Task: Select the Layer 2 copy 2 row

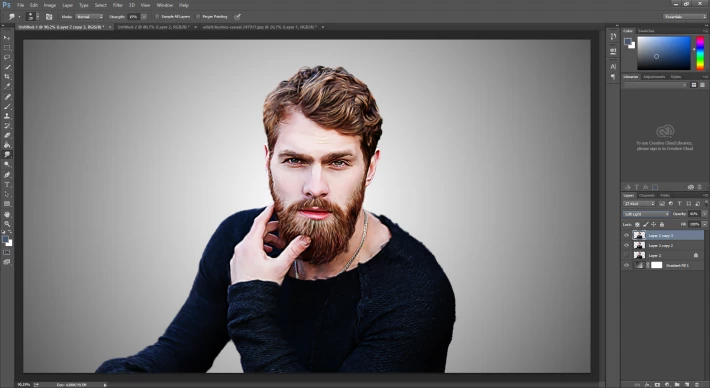Action: pos(663,245)
